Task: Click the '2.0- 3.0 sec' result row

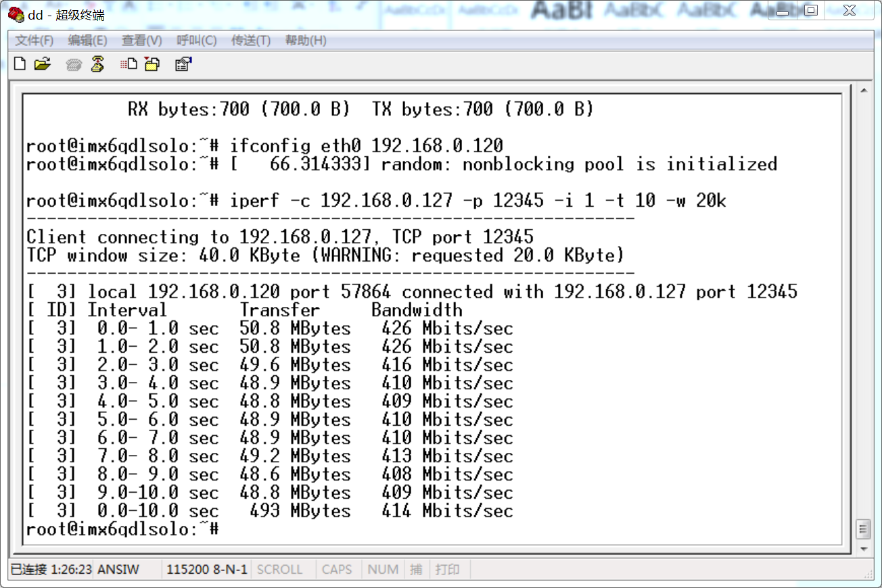Action: pyautogui.click(x=270, y=365)
